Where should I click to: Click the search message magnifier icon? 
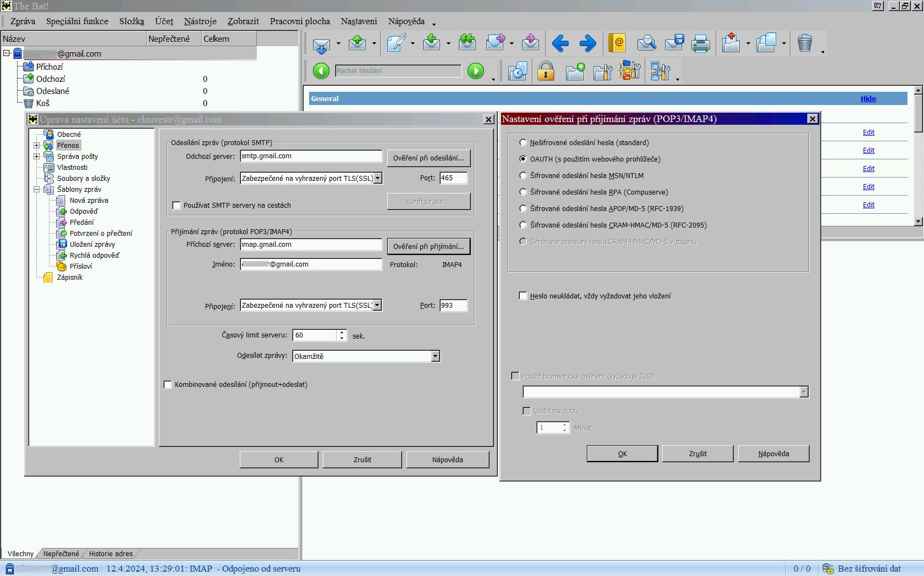pyautogui.click(x=646, y=43)
